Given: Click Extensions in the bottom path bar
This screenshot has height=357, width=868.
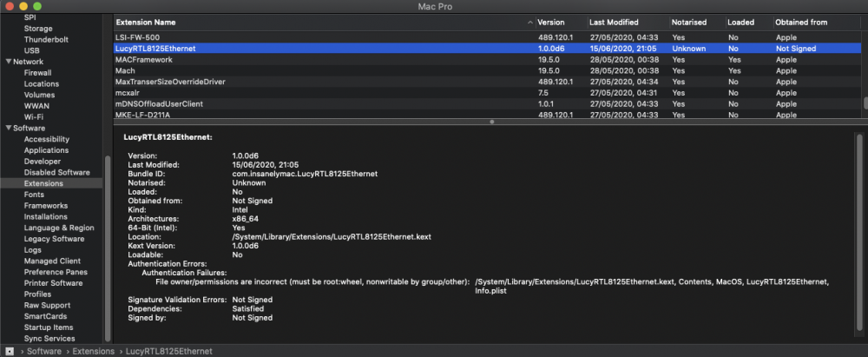Looking at the screenshot, I should point(93,352).
